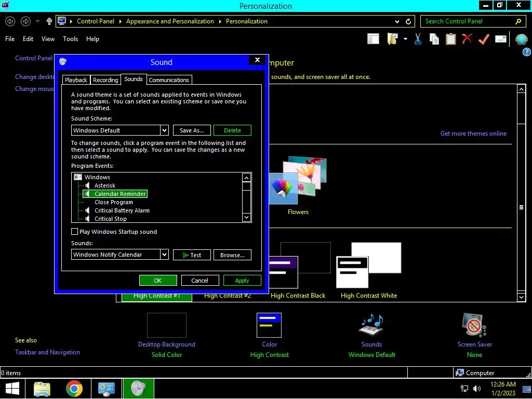
Task: Select the Asterisk program event
Action: (105, 185)
